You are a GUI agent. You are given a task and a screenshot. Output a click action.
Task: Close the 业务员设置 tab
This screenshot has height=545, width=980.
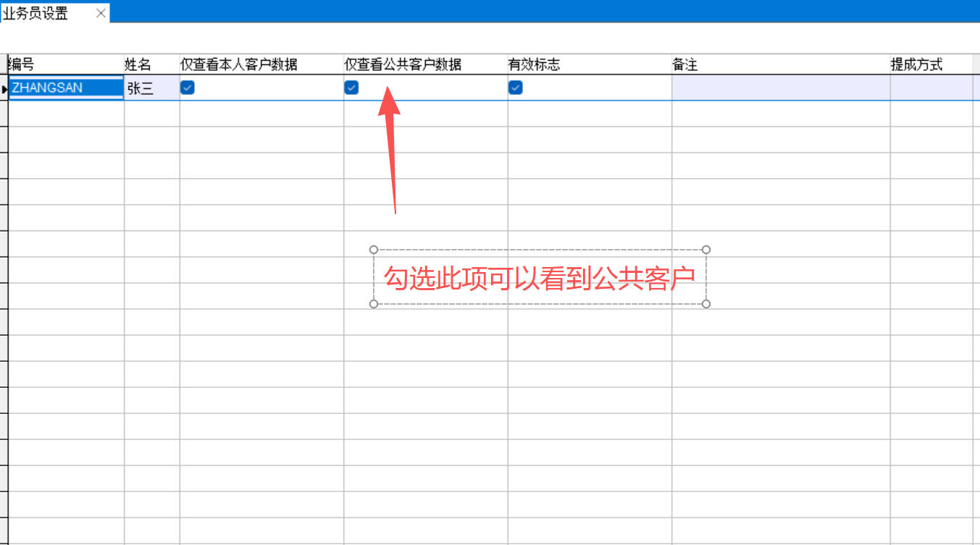click(x=101, y=13)
